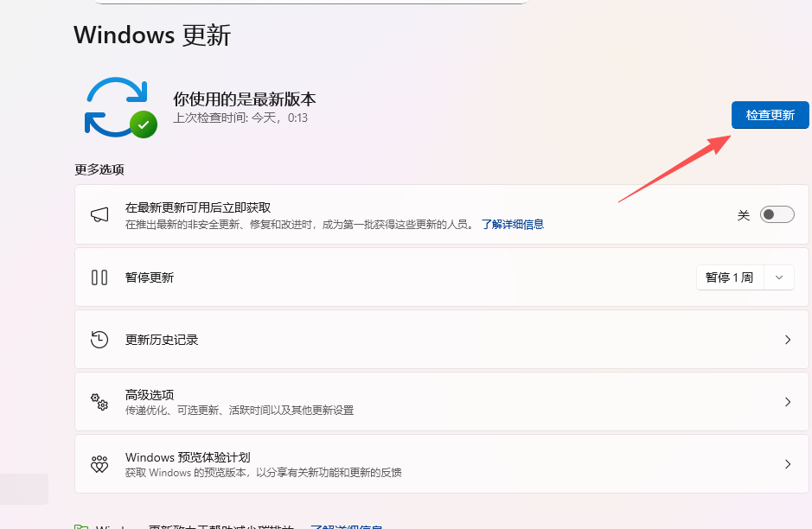This screenshot has height=529, width=812.
Task: Enable the 在最新更新可用后立即获取 toggle switch
Action: click(776, 215)
